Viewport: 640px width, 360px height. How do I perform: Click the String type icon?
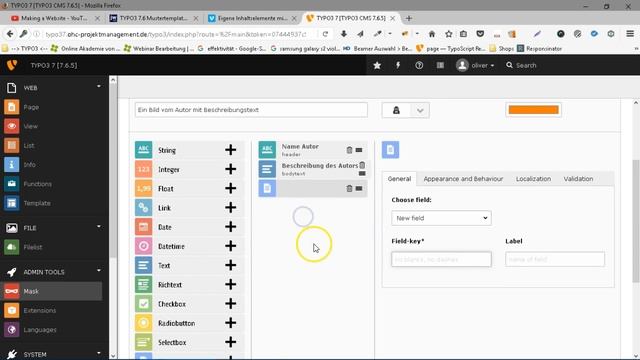[144, 150]
